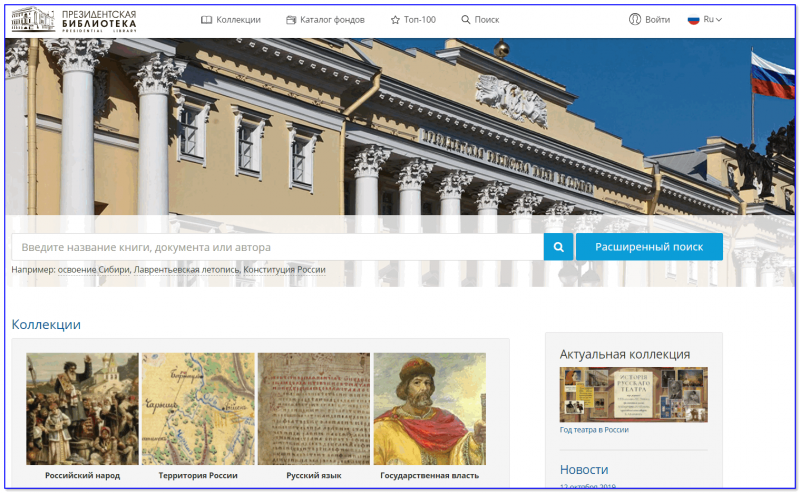Open the Топ-100 menu item
This screenshot has height=493, width=800.
tap(419, 20)
